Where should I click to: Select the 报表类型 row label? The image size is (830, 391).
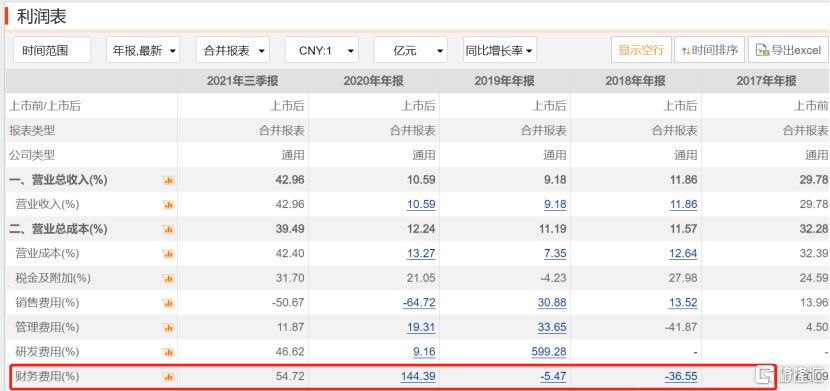click(32, 130)
